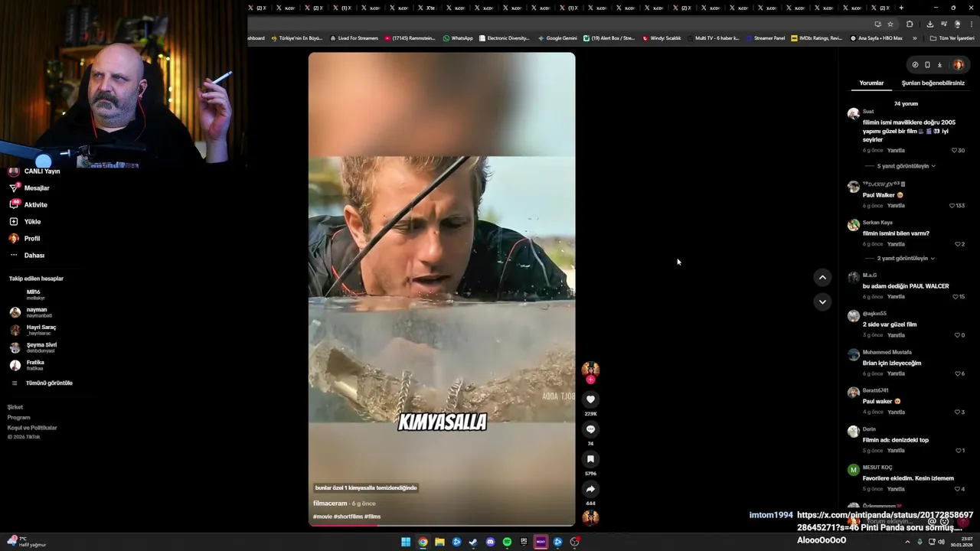Switch to Yorumlar tab
Screen dimensions: 980x551
[871, 83]
